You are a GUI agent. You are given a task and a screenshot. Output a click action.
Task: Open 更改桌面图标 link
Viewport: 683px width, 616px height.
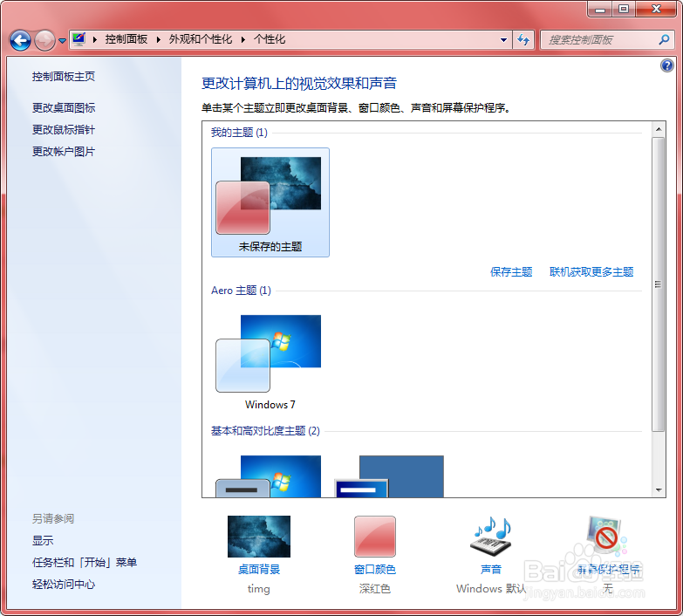click(63, 107)
